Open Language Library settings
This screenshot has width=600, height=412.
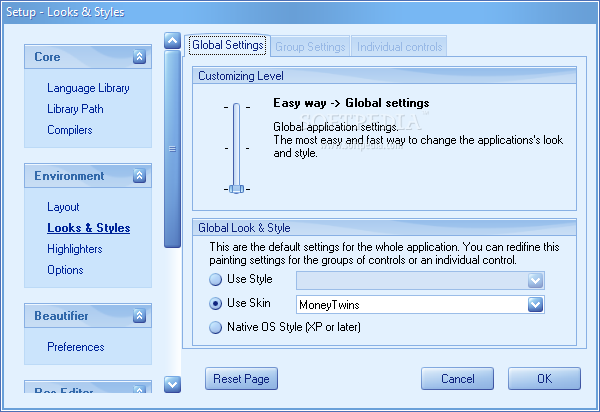pyautogui.click(x=88, y=88)
